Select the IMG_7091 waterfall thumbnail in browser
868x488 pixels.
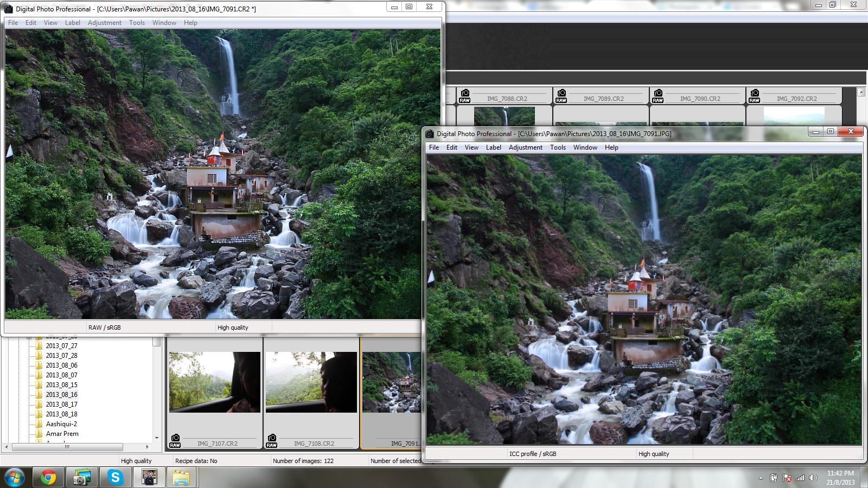coord(392,382)
